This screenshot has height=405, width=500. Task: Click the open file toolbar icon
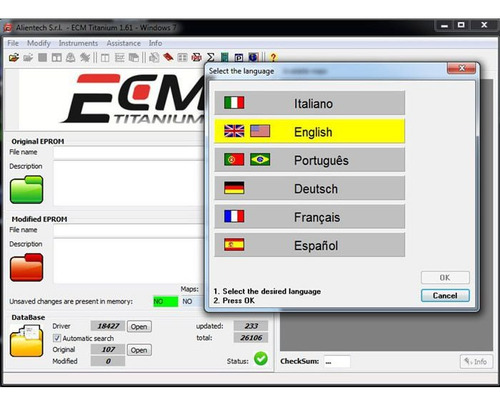coord(14,58)
